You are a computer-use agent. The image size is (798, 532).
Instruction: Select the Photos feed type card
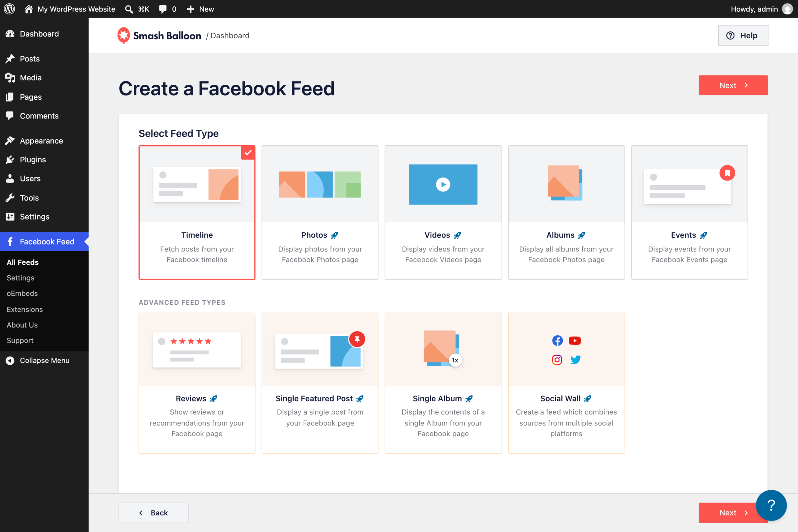coord(320,212)
